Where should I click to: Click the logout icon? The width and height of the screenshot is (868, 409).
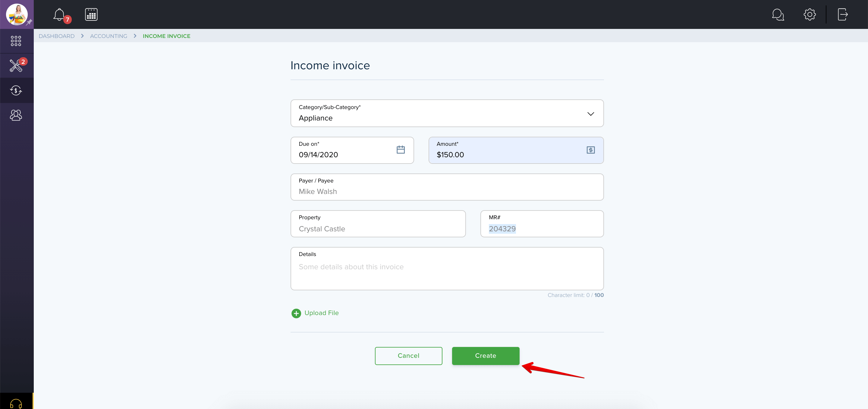(842, 14)
